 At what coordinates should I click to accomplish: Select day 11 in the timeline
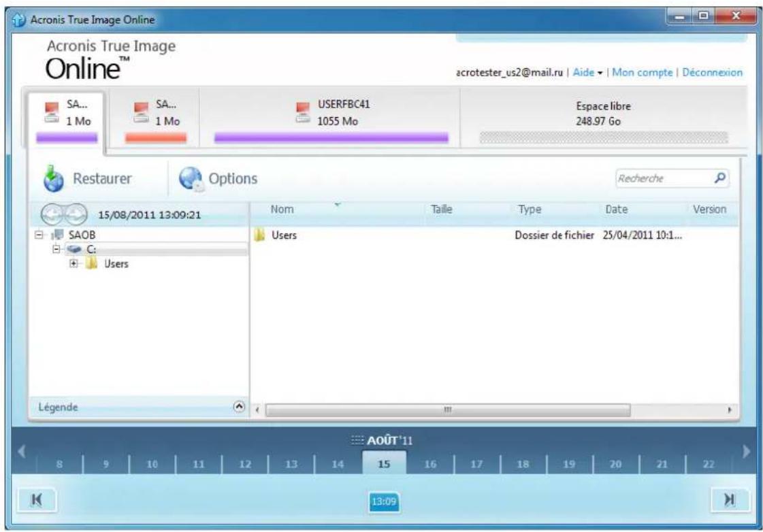199,464
